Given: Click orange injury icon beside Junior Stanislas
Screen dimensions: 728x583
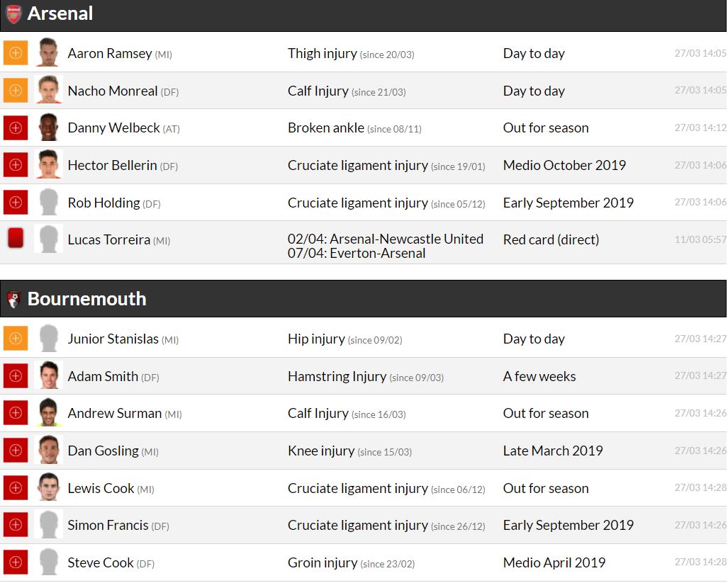Looking at the screenshot, I should tap(16, 339).
